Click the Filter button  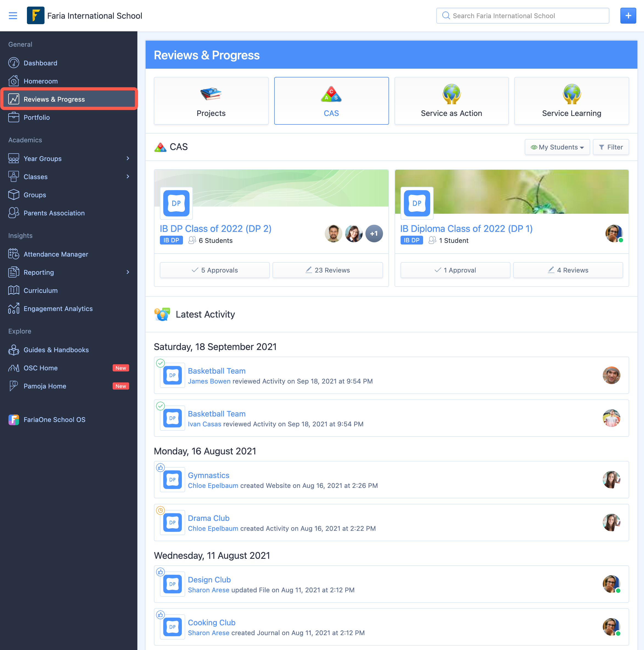point(611,147)
